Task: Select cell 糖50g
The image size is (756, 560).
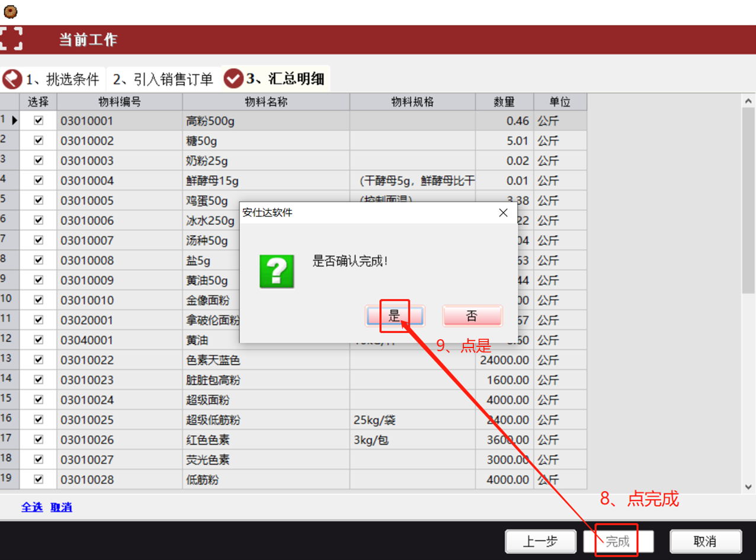Action: (x=266, y=141)
